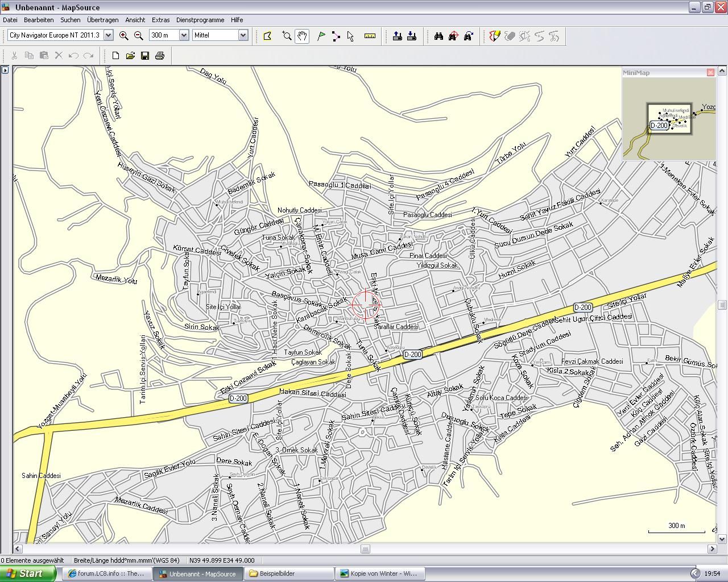Click the zoom in magnifier icon
728x582 pixels.
pos(123,35)
